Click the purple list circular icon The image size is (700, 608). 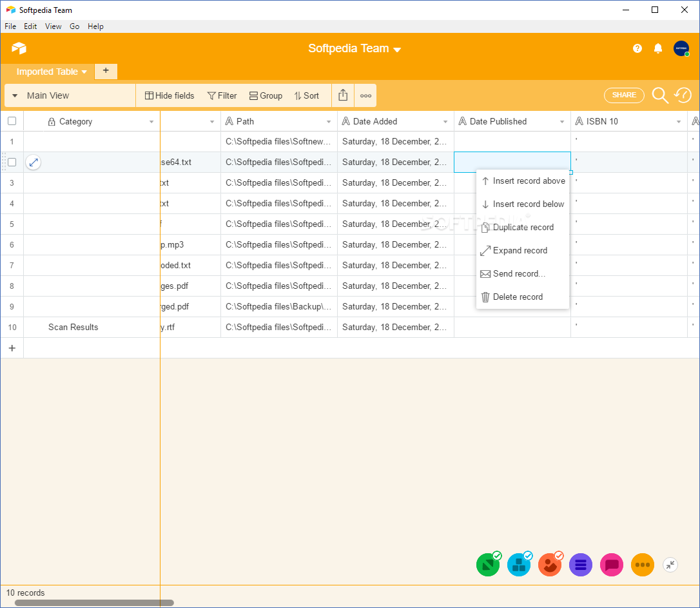[580, 565]
